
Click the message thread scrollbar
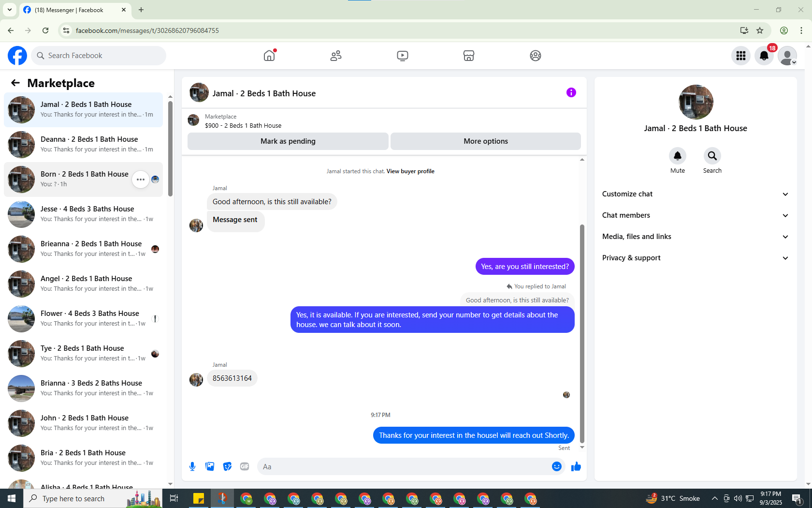(582, 333)
